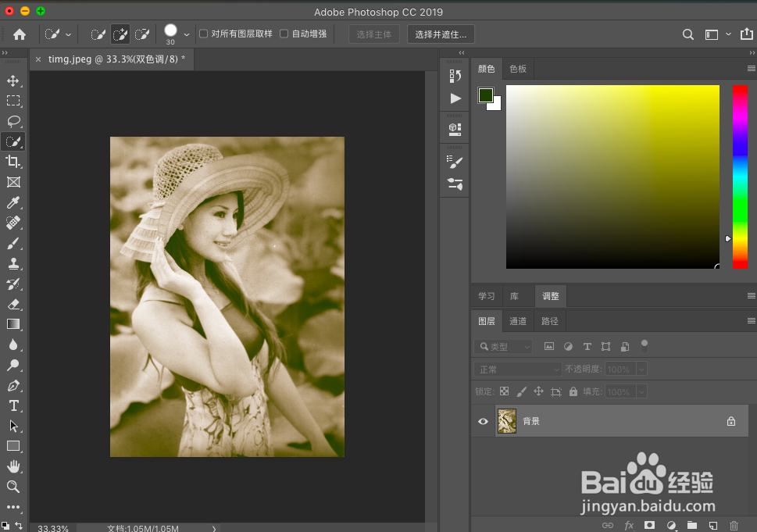Select the Spot Healing Brush tool
This screenshot has height=532, width=757.
[13, 223]
